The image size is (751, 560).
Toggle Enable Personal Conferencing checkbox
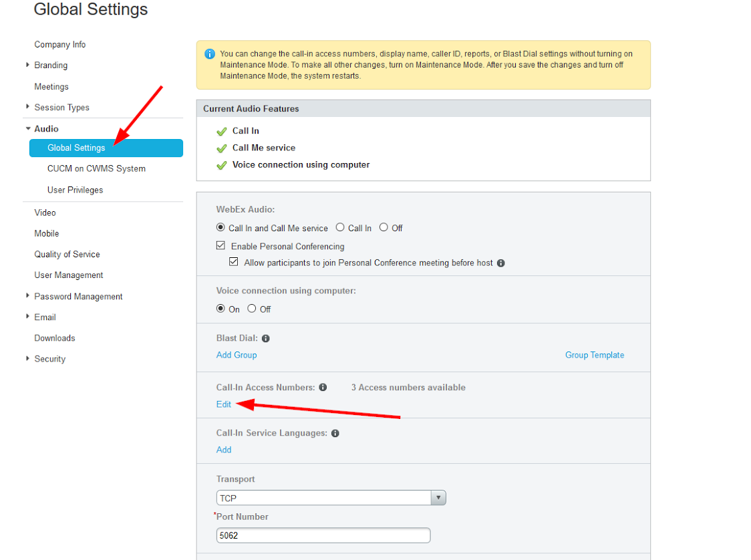pyautogui.click(x=221, y=246)
